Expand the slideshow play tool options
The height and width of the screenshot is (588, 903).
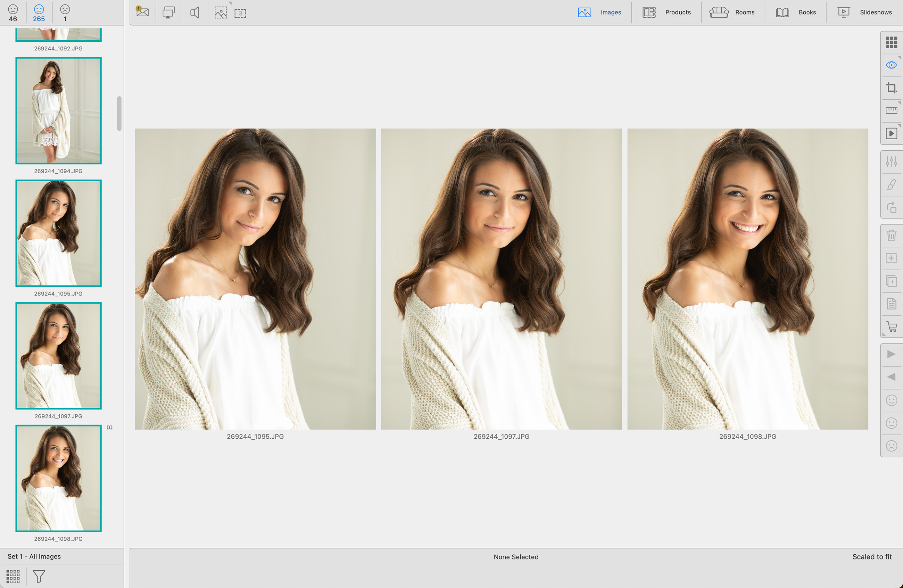click(x=899, y=126)
